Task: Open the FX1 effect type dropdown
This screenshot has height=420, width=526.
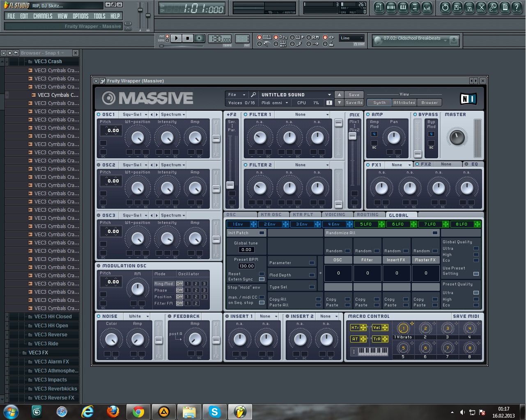Action: (x=400, y=164)
